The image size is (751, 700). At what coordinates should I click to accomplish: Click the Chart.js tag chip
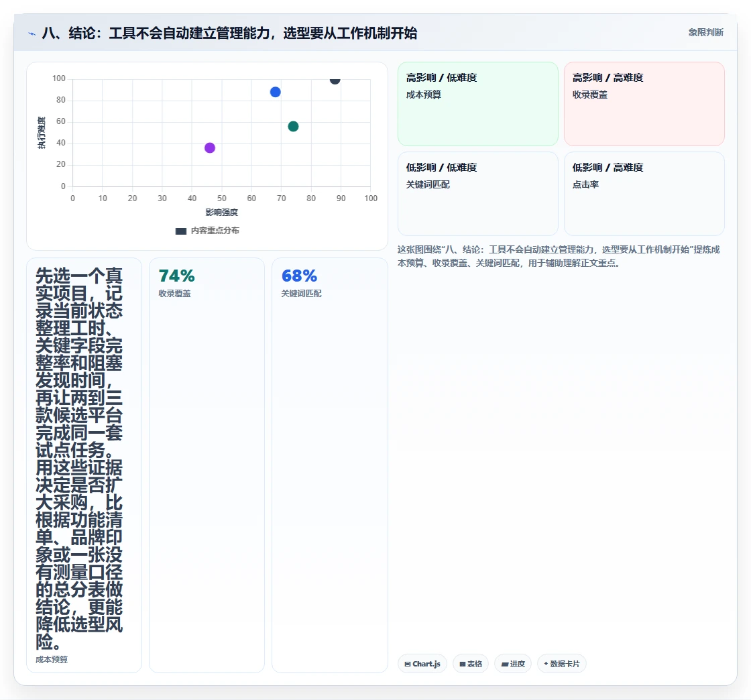(422, 664)
